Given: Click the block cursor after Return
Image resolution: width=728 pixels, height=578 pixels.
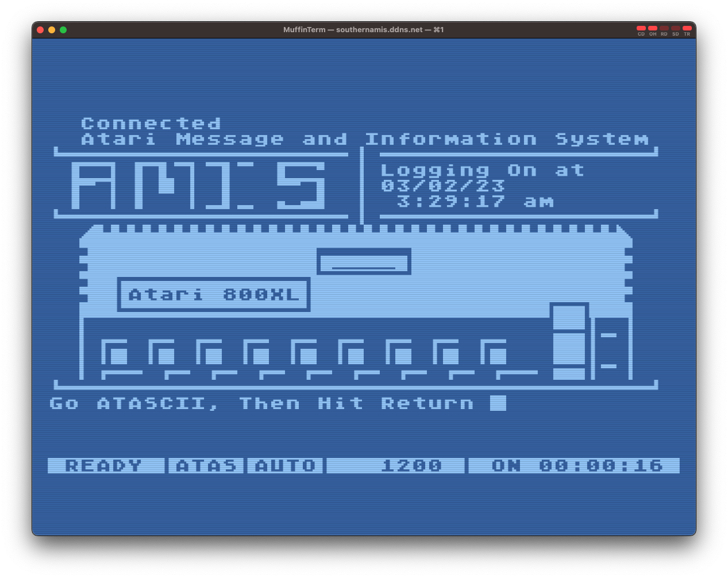Looking at the screenshot, I should pos(498,403).
